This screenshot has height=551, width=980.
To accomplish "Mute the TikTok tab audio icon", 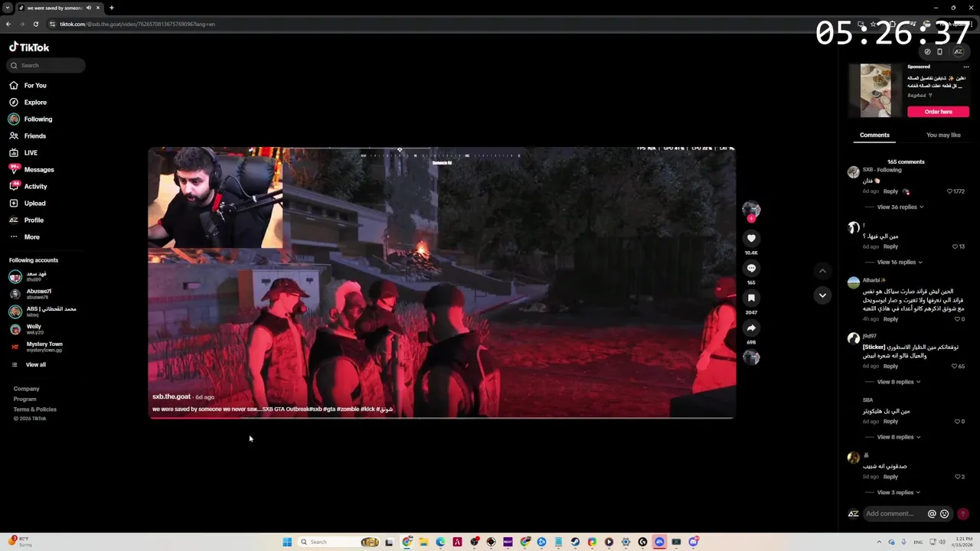I will pyautogui.click(x=89, y=8).
